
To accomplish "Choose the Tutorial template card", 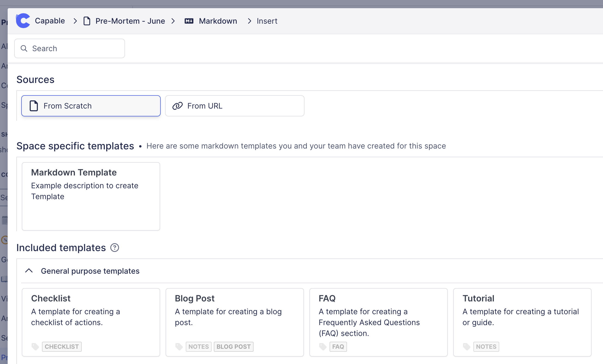I will coord(522,322).
